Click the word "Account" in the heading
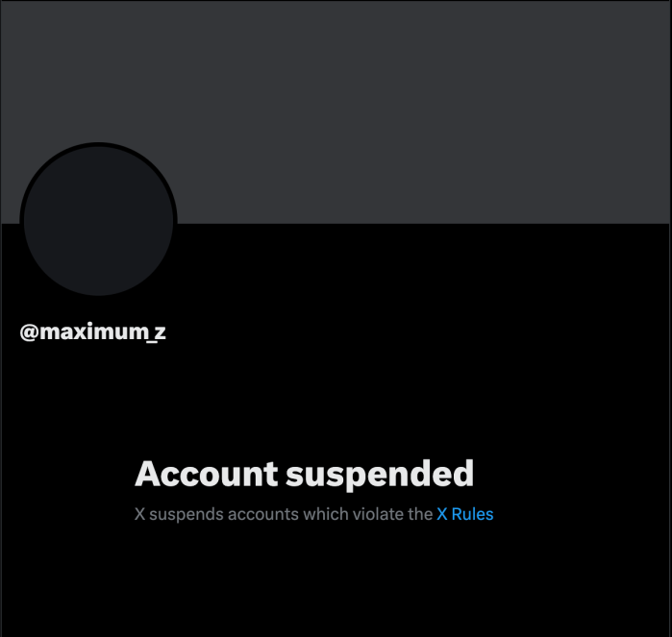This screenshot has height=637, width=672. click(207, 474)
